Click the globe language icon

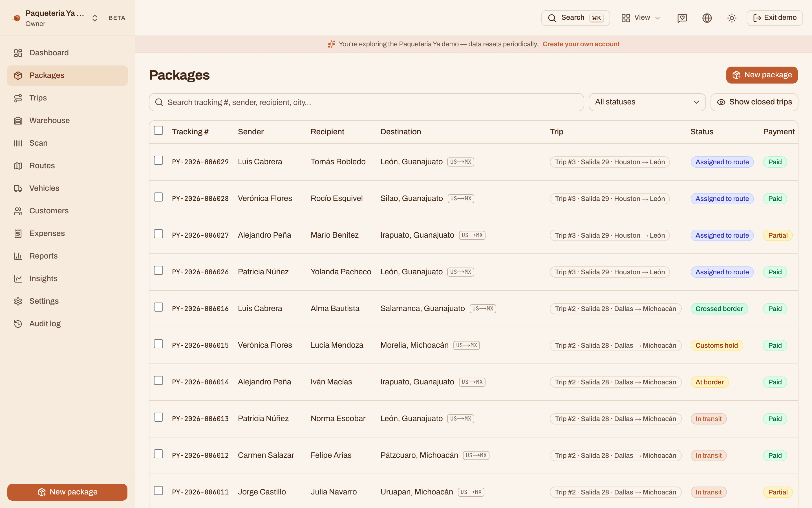(707, 18)
